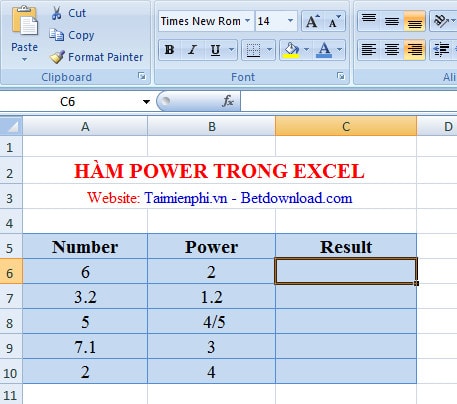Viewport: 457px width, 404px height.
Task: Toggle Italic formatting
Action: point(192,50)
